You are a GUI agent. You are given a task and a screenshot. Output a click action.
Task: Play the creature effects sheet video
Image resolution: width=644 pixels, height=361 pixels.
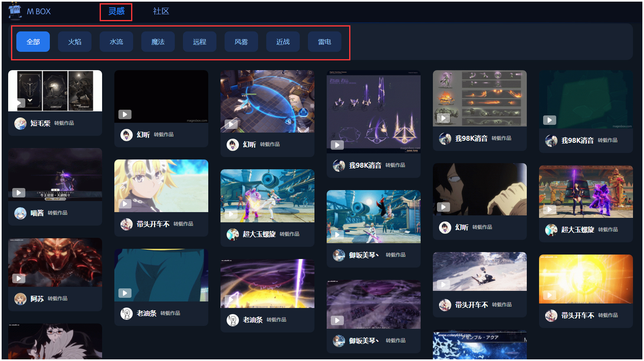[443, 118]
